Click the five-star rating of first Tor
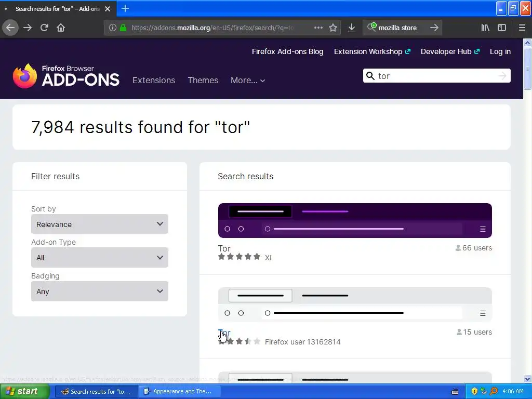Image resolution: width=532 pixels, height=399 pixels. [239, 257]
